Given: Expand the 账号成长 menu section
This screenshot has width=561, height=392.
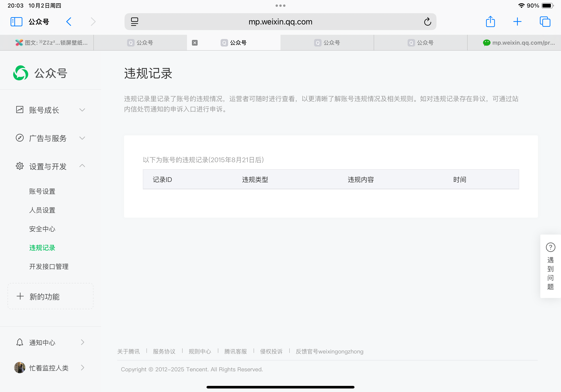Looking at the screenshot, I should pyautogui.click(x=82, y=110).
